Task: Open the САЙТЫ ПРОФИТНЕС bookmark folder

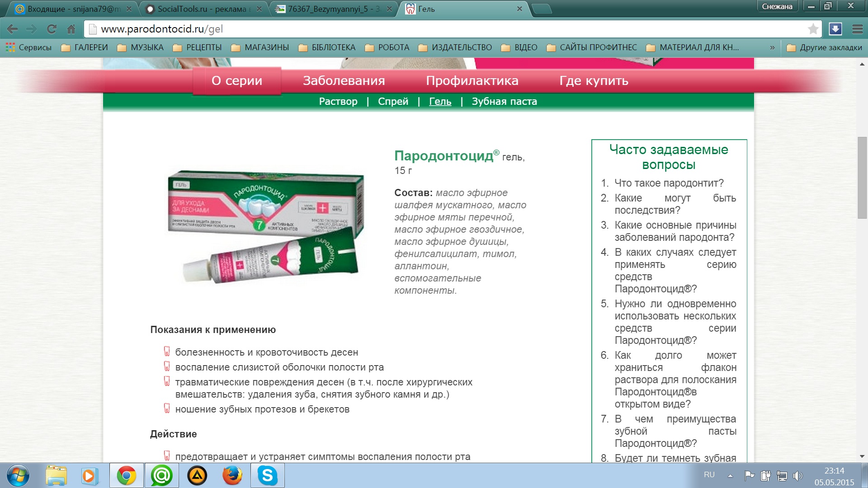Action: pos(592,47)
